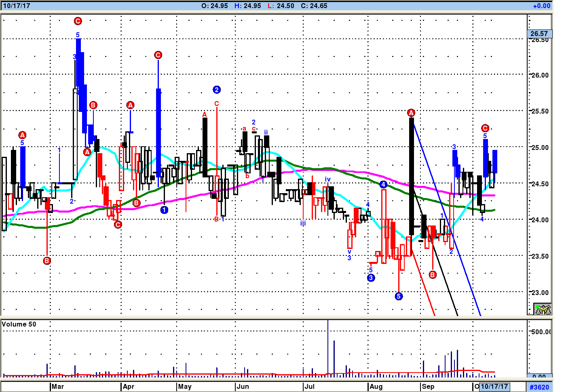The width and height of the screenshot is (566, 392).
Task: Click the Aug label on the time axis
Action: click(x=376, y=386)
